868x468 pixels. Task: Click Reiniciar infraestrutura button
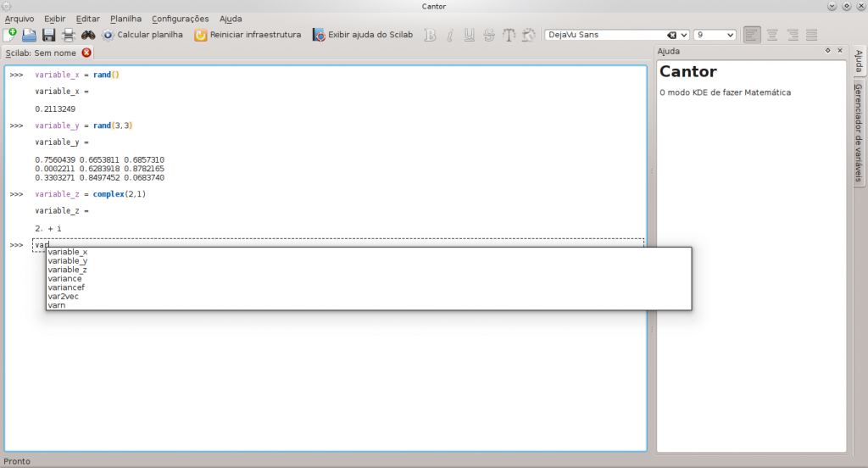pyautogui.click(x=248, y=35)
